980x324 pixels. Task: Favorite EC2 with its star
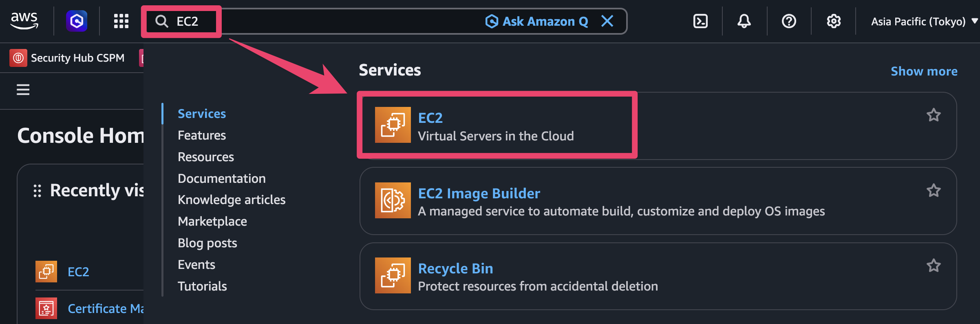934,115
